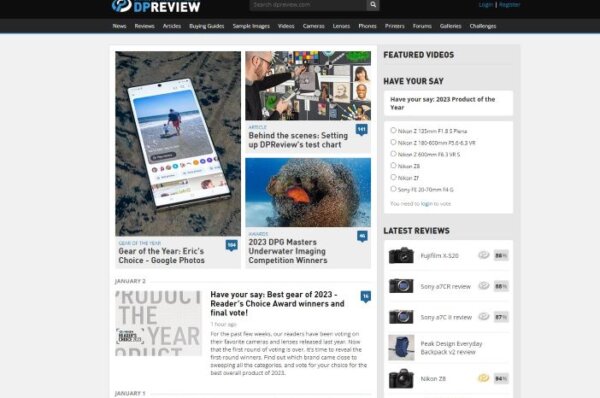This screenshot has height=398, width=600.
Task: Click the award icon beside Sony a7C II review
Action: pyautogui.click(x=484, y=316)
